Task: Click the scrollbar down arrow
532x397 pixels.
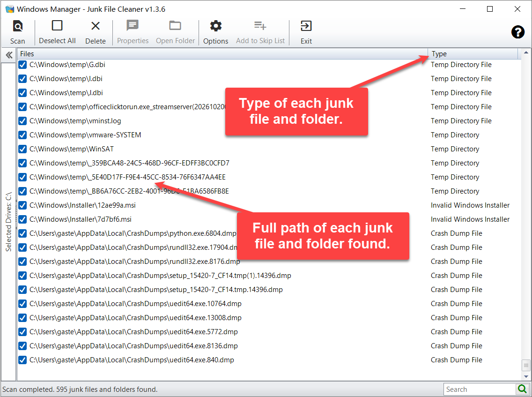Action: 526,377
